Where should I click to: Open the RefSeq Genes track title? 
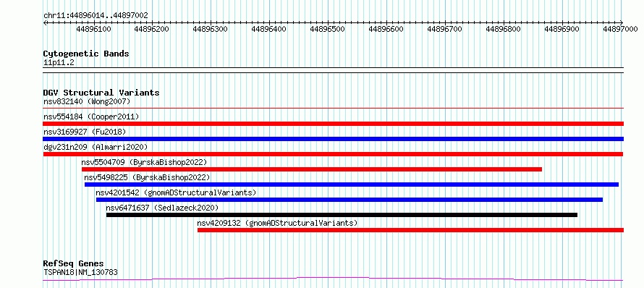[74, 264]
